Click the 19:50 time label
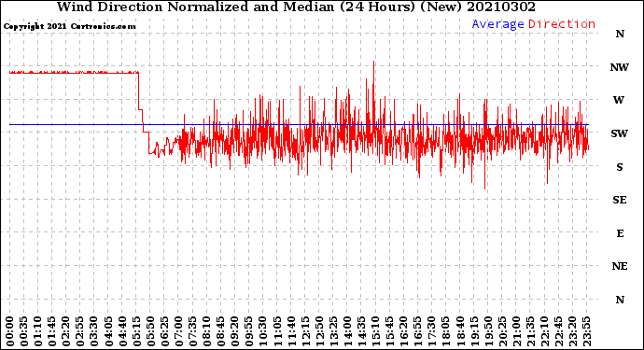 (x=488, y=331)
